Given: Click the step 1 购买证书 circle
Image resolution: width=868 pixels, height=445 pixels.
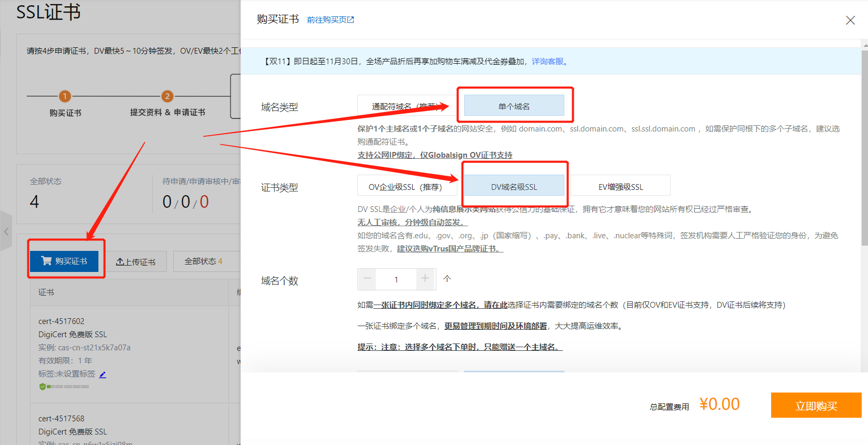Looking at the screenshot, I should click(x=65, y=96).
